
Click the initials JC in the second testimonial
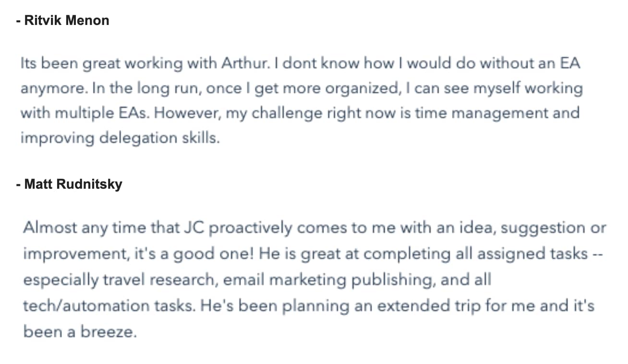[194, 228]
